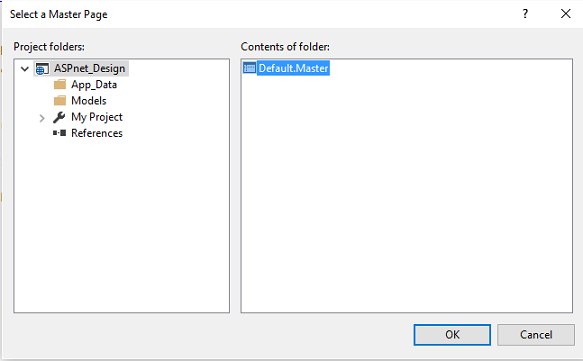This screenshot has height=361, width=583.
Task: Click the Cancel button
Action: click(536, 335)
